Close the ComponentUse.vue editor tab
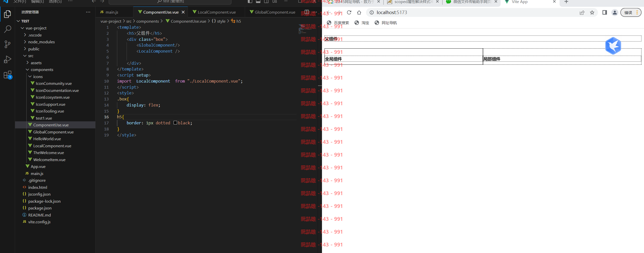 click(183, 12)
